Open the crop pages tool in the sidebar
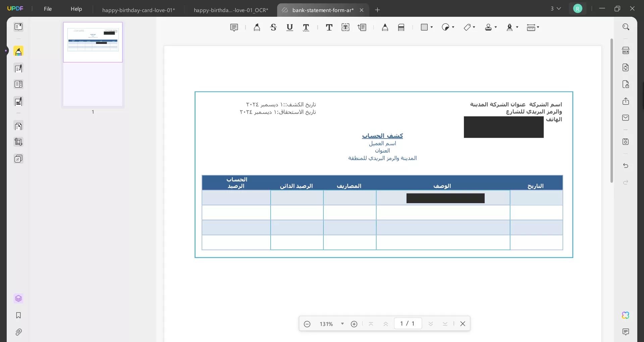Screen dimensions: 644x342 [x=18, y=142]
